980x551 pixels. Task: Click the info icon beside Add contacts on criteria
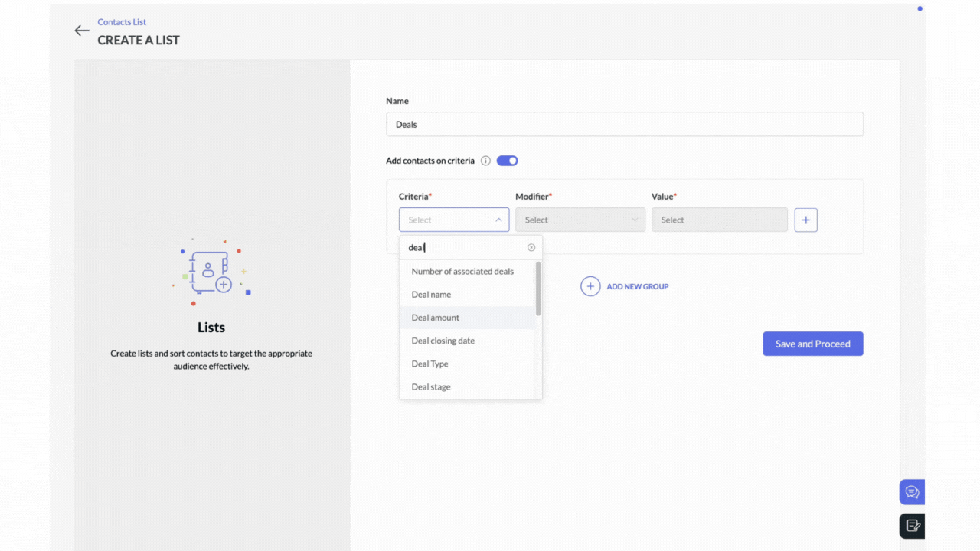(485, 161)
